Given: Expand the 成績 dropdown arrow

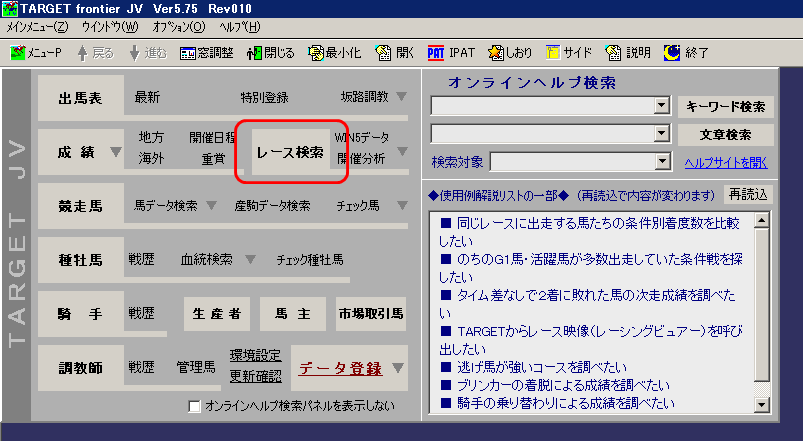Looking at the screenshot, I should (x=116, y=152).
